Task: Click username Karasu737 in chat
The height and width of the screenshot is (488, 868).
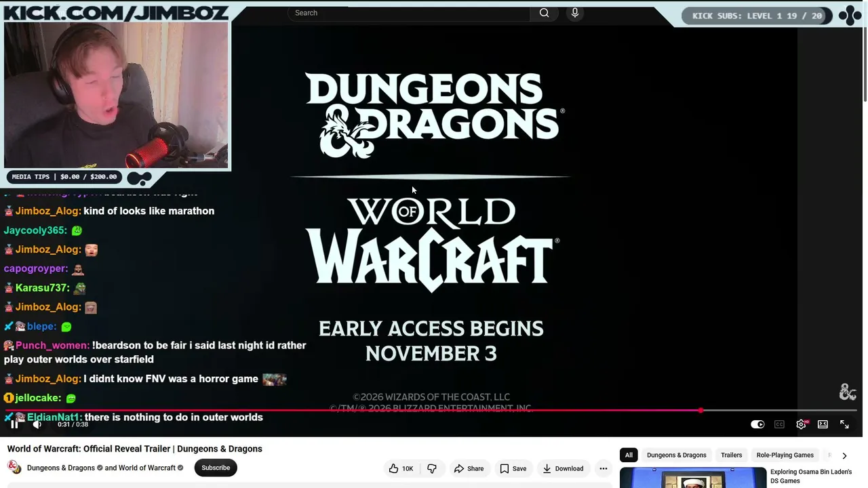Action: (42, 288)
